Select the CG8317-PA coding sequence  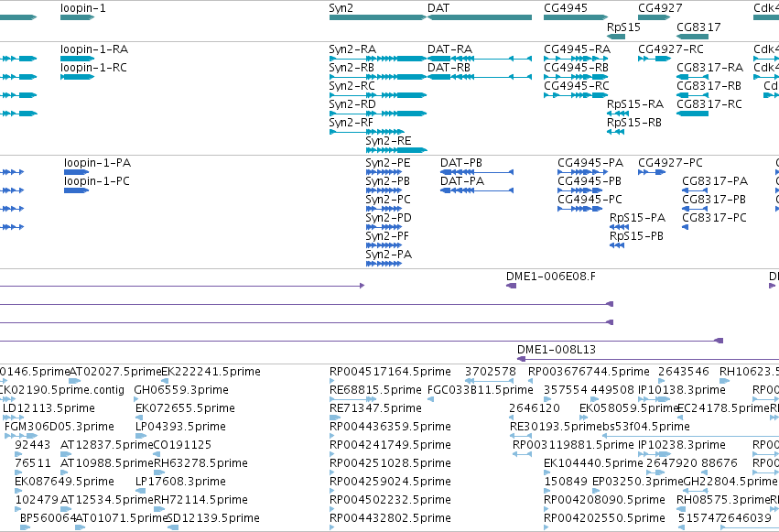(x=695, y=190)
